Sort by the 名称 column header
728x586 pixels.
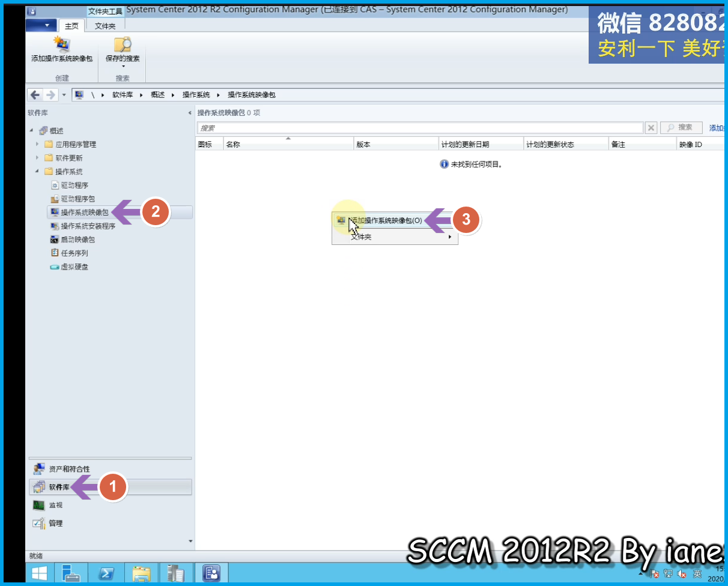(288, 145)
